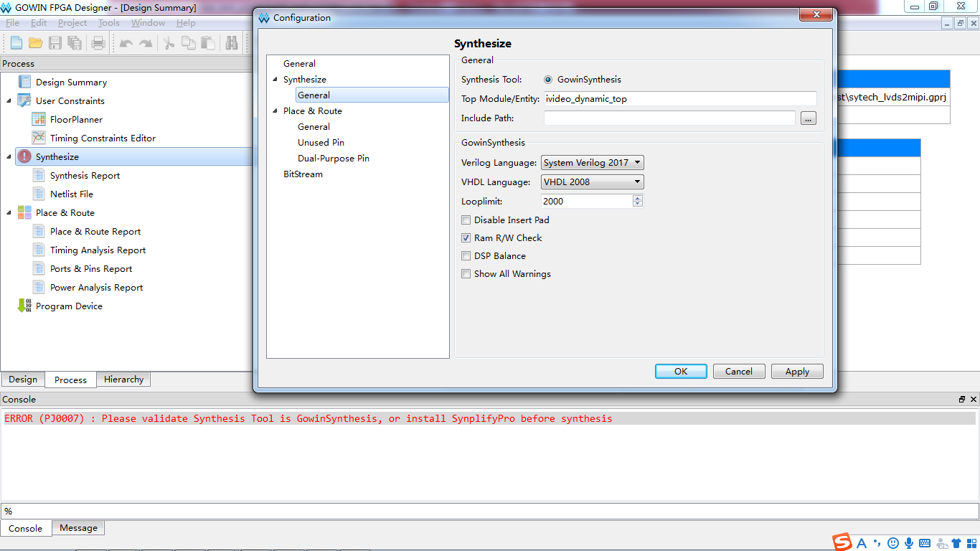Click the console command prompt input
Viewport: 980px width, 551px height.
pos(490,511)
